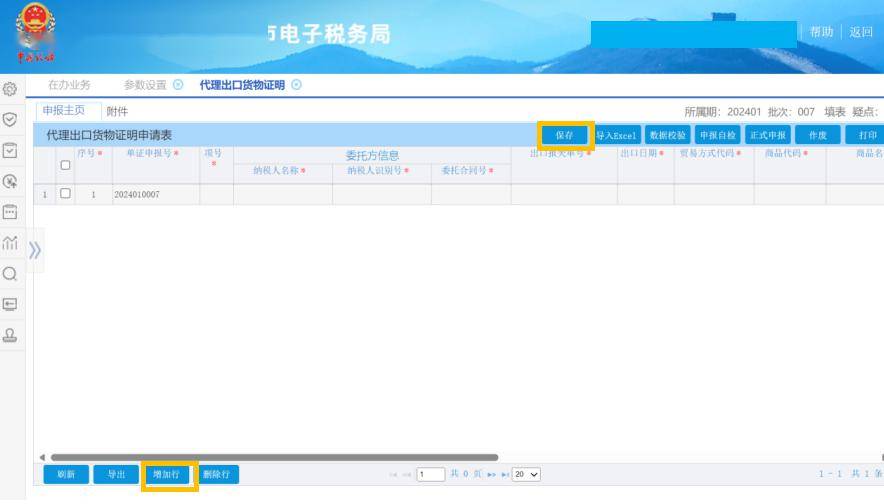
Task: Open the shield checkmark icon in sidebar
Action: pos(10,119)
